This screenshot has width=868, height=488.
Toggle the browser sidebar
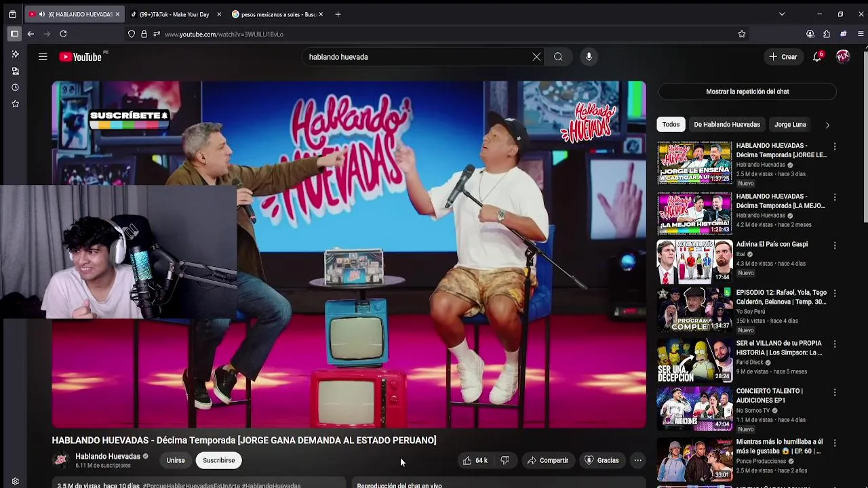click(x=14, y=34)
